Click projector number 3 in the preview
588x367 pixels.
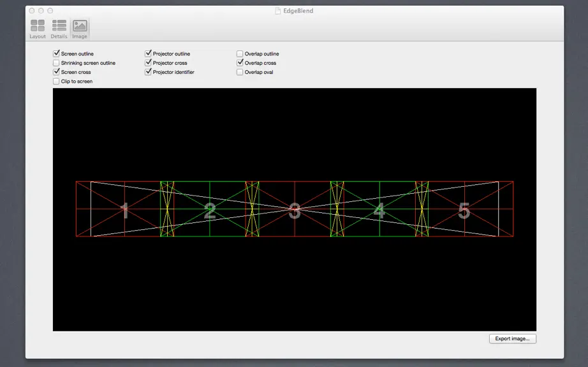295,210
